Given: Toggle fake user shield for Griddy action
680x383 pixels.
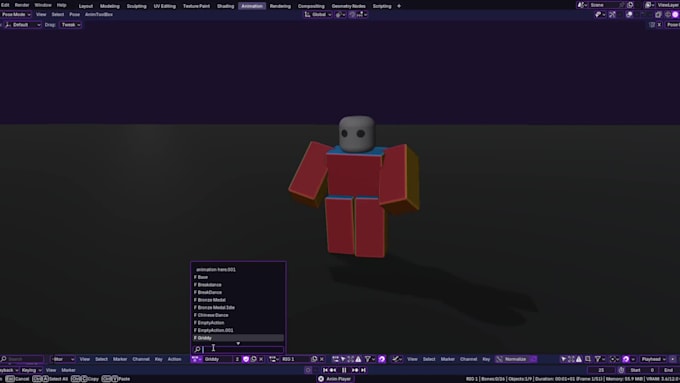Looking at the screenshot, I should (x=246, y=359).
